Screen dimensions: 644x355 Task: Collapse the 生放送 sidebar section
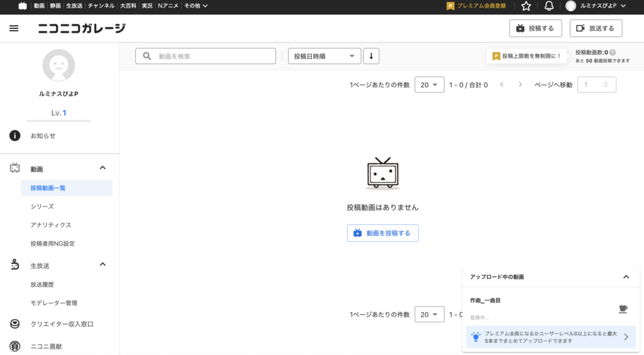pyautogui.click(x=103, y=265)
